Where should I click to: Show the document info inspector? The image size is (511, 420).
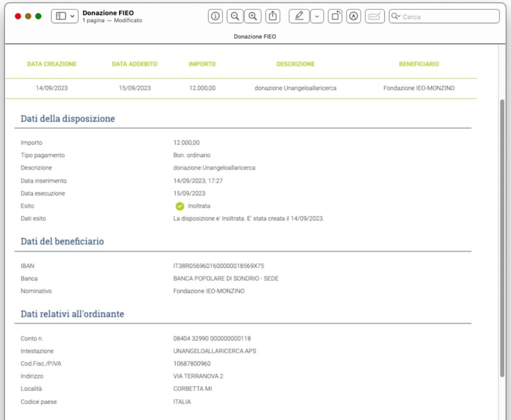point(215,16)
